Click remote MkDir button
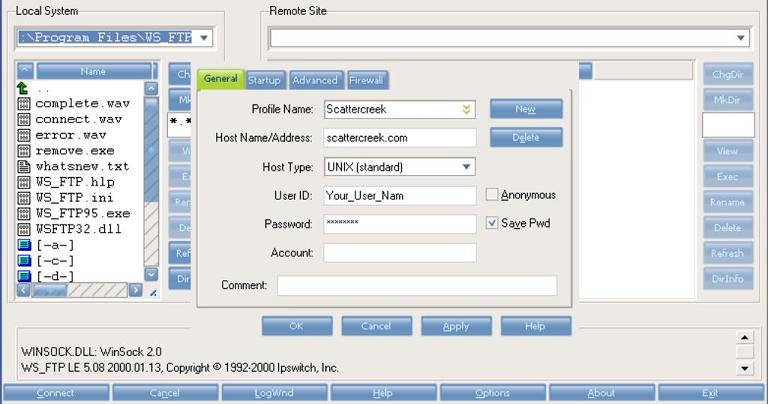Screen dimensions: 768x404 point(728,100)
